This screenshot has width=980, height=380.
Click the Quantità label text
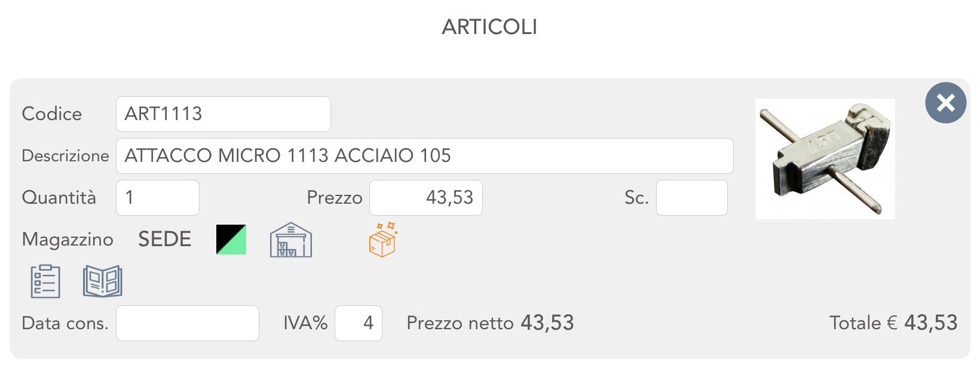tap(59, 198)
